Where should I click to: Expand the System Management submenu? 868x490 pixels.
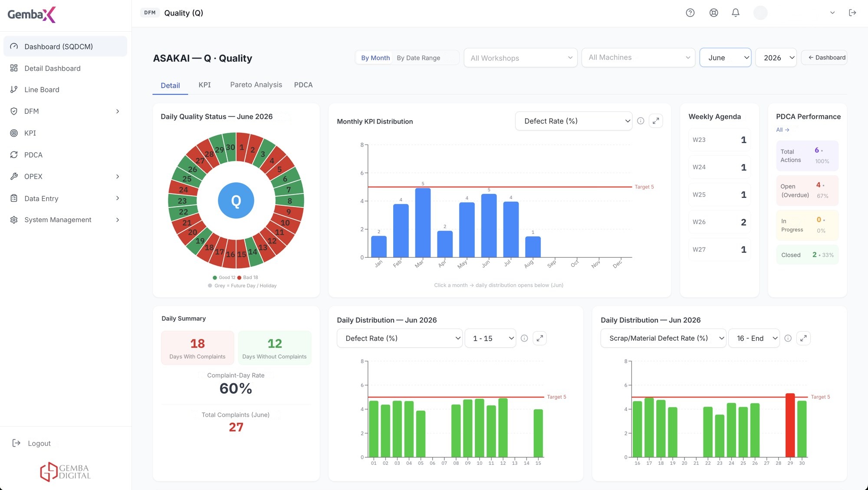(118, 220)
